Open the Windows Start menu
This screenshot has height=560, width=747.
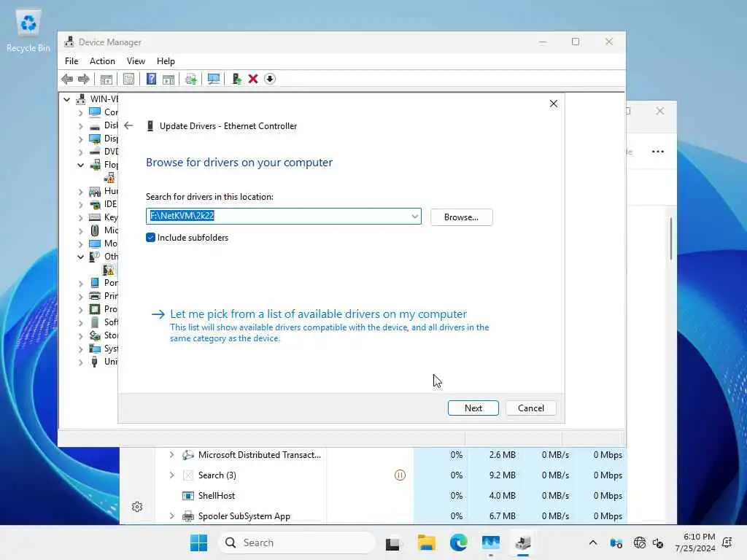[198, 542]
